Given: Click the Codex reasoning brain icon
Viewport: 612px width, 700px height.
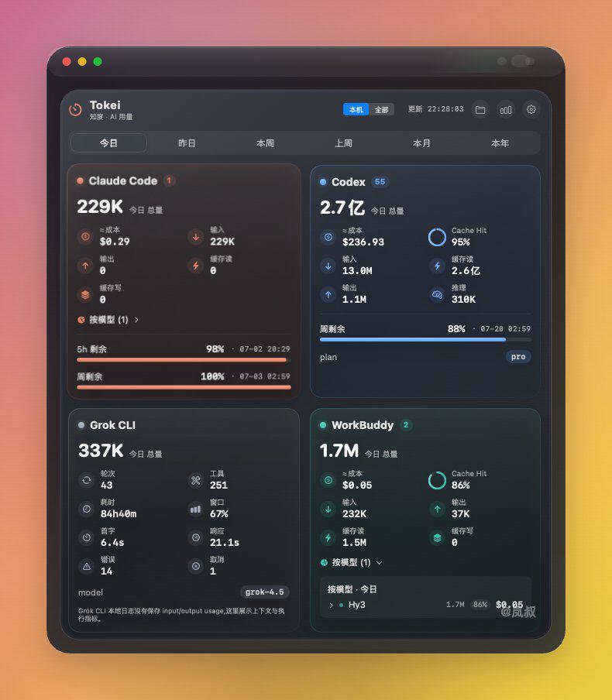Looking at the screenshot, I should 437,294.
